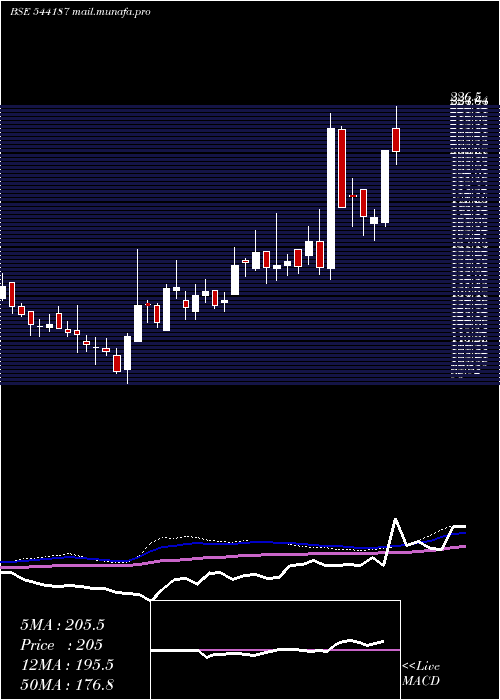Click the 236.5 price axis label

tap(468, 96)
